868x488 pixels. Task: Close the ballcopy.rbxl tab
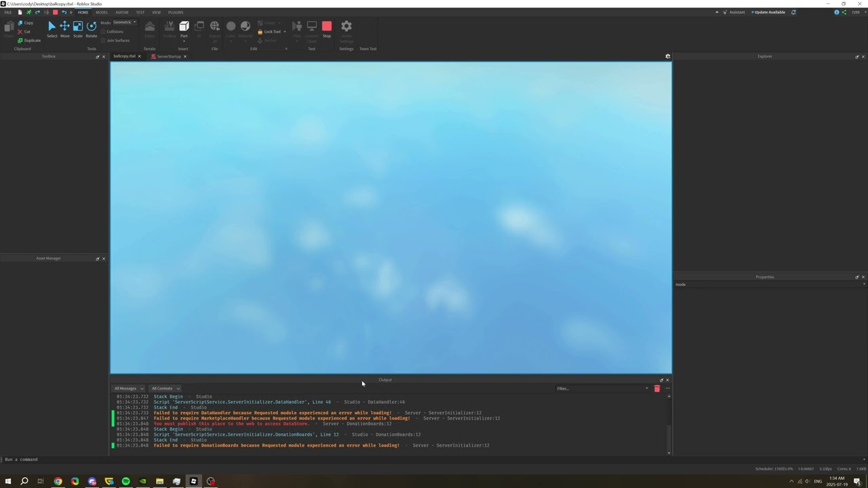tap(139, 56)
